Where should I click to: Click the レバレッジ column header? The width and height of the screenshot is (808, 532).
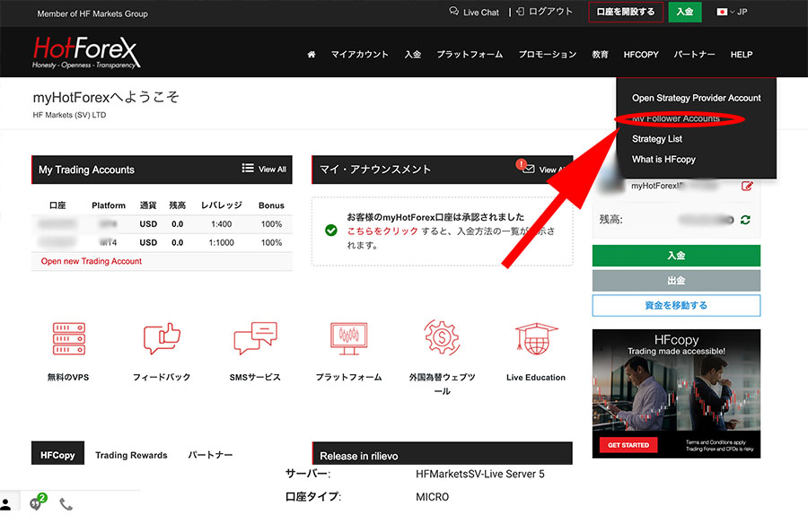[222, 205]
